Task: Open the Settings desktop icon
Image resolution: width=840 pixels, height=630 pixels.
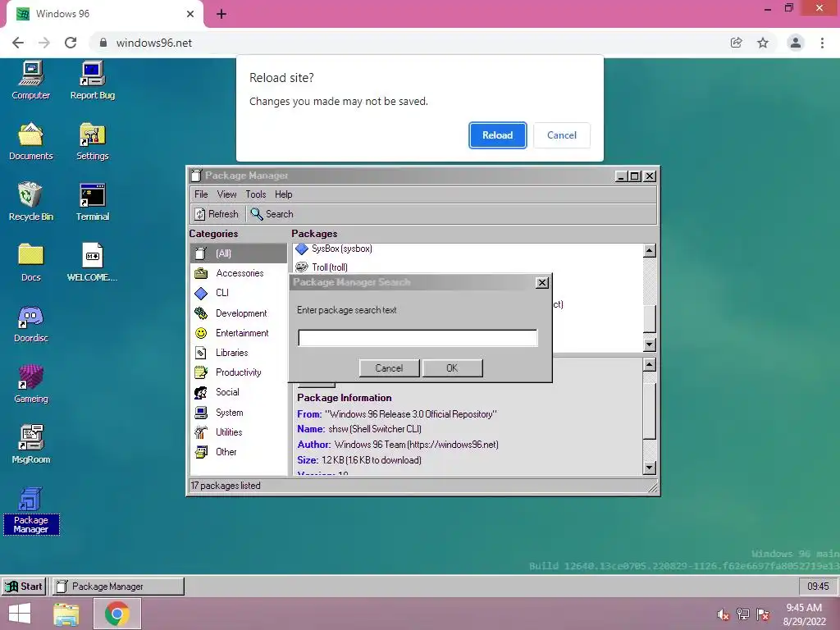Action: (x=93, y=141)
